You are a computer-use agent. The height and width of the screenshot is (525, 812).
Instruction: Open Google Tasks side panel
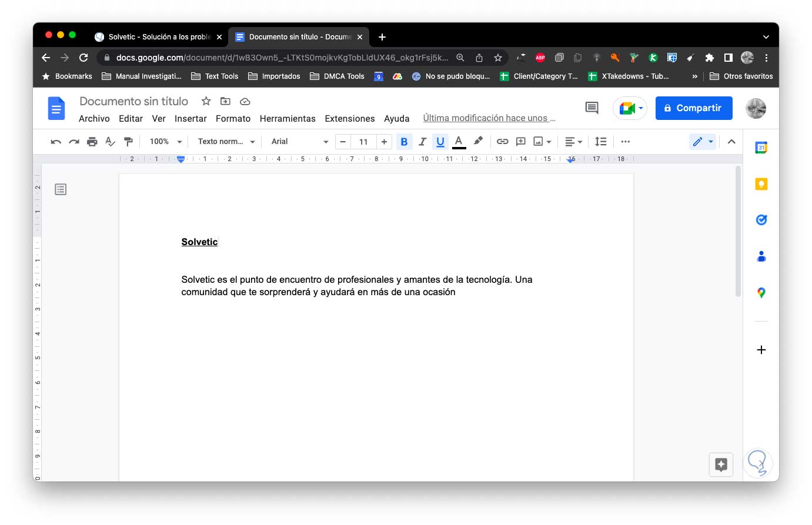[761, 220]
